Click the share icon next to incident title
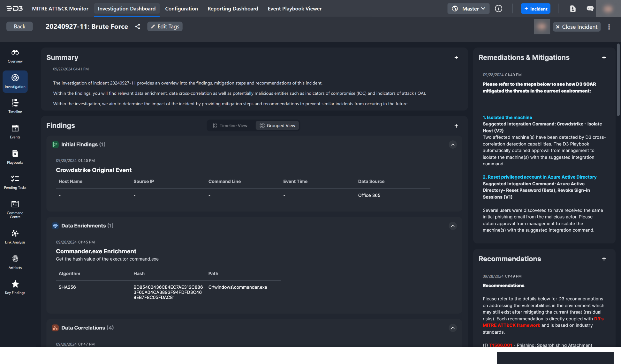This screenshot has width=621, height=364. click(x=138, y=26)
